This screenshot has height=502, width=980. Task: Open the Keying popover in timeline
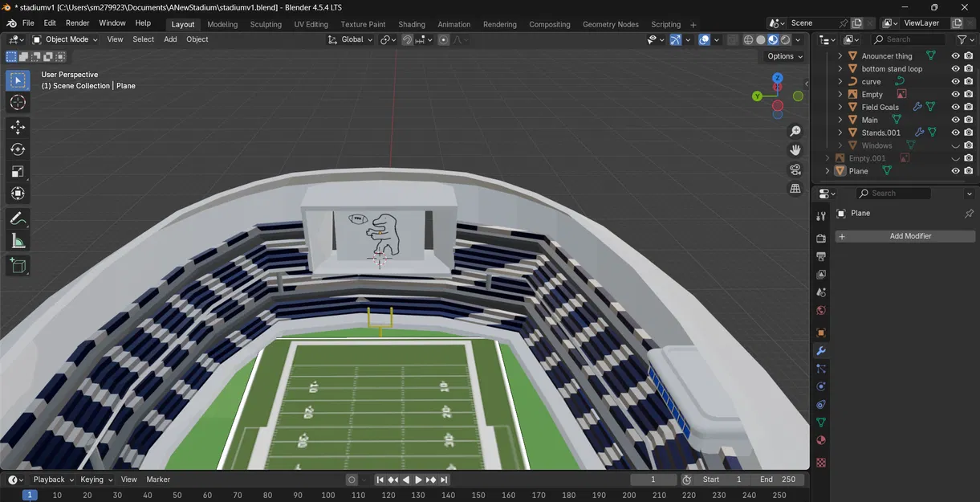pyautogui.click(x=96, y=480)
